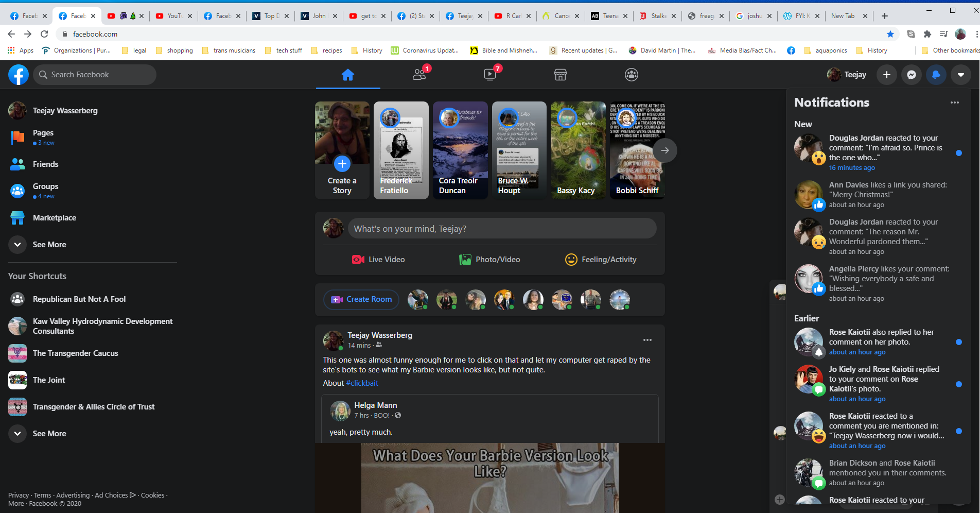Expand See More under Your Shortcuts
980x513 pixels.
pyautogui.click(x=93, y=434)
